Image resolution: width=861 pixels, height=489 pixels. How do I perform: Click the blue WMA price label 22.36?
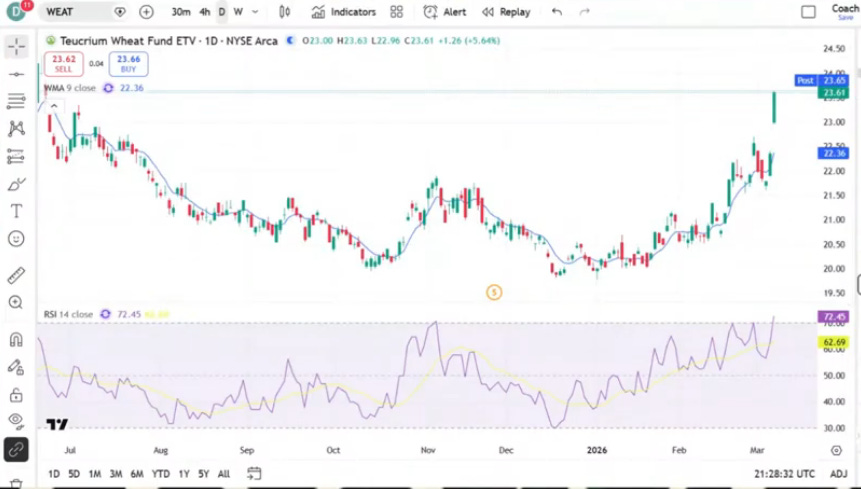tap(834, 153)
